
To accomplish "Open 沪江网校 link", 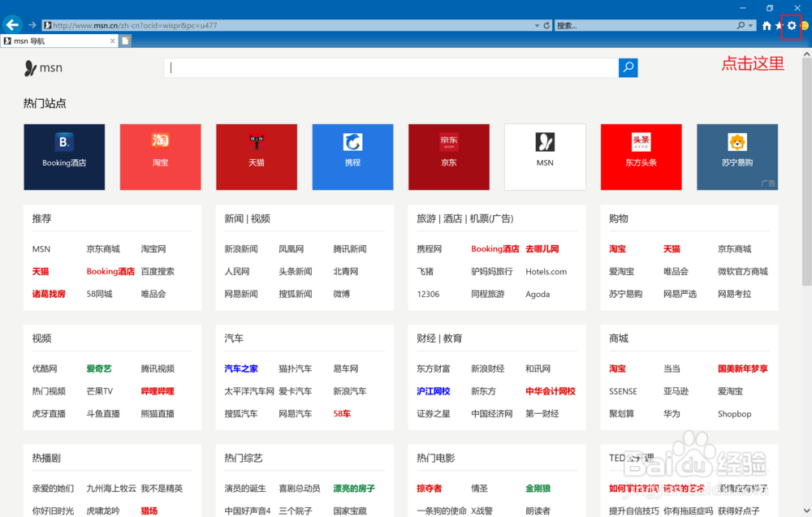I will coord(434,391).
